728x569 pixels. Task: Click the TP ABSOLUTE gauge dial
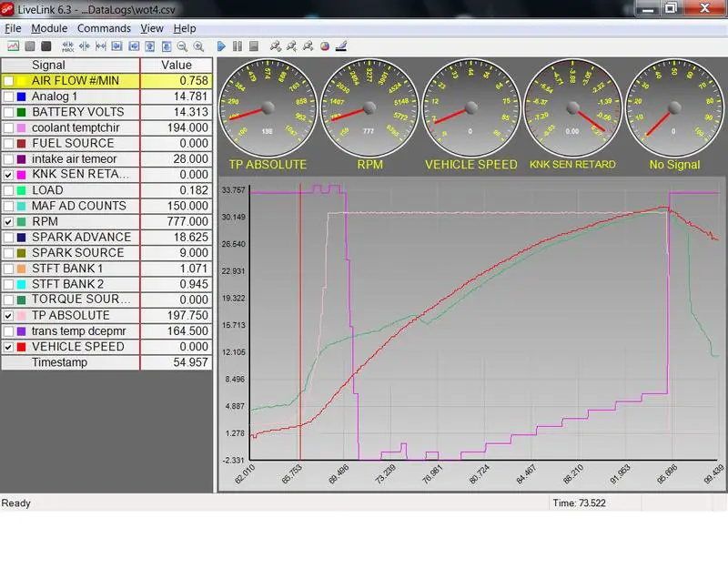tap(268, 108)
